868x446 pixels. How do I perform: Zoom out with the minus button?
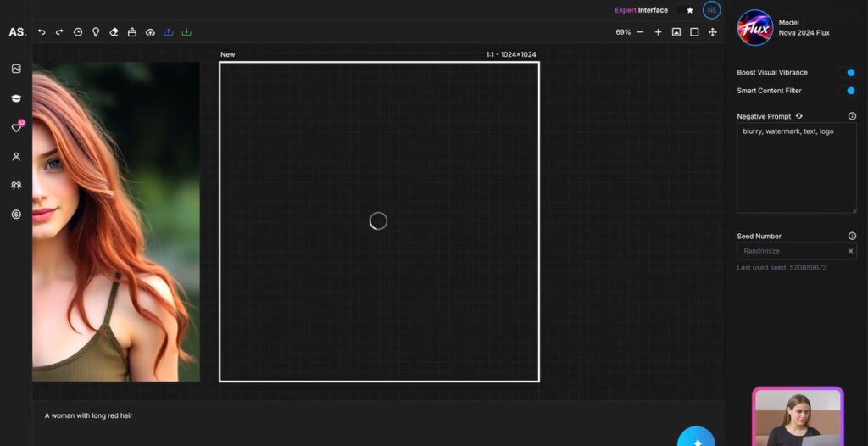640,32
